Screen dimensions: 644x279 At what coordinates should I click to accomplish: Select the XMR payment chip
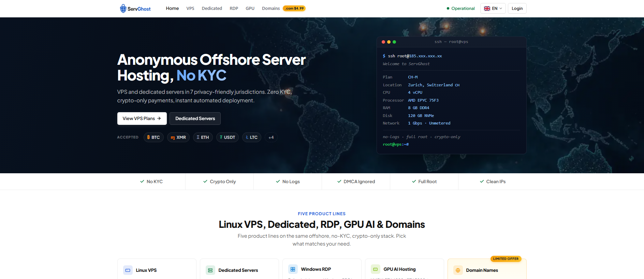(x=178, y=137)
